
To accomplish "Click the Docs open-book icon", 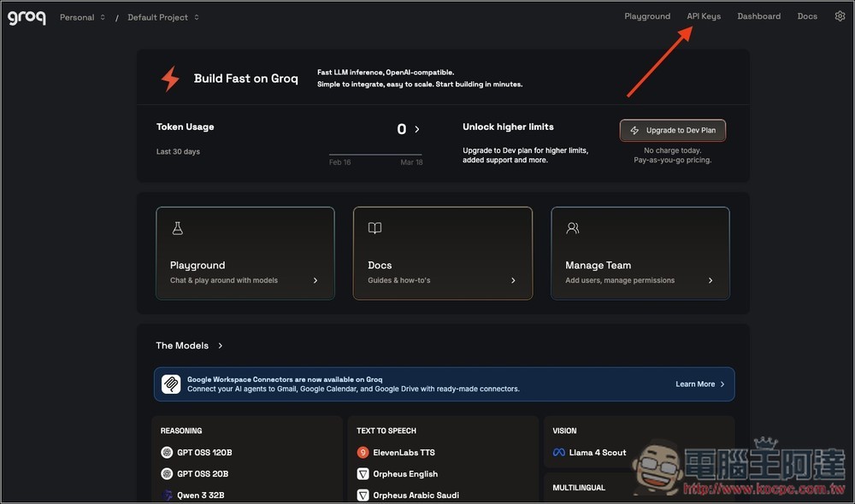I will coord(374,228).
